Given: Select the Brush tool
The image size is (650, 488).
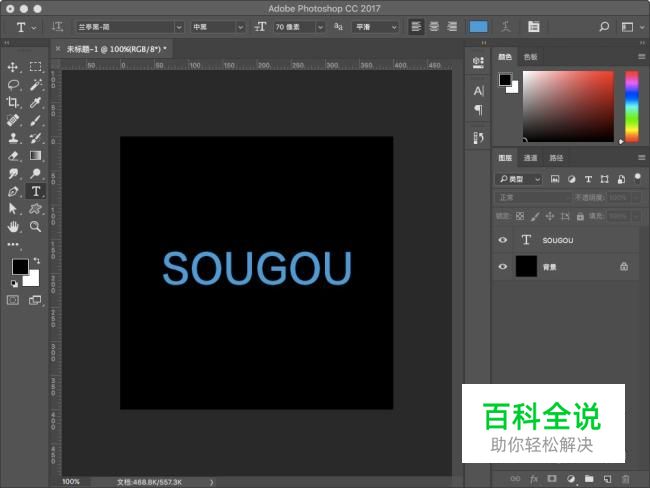Looking at the screenshot, I should coord(35,120).
